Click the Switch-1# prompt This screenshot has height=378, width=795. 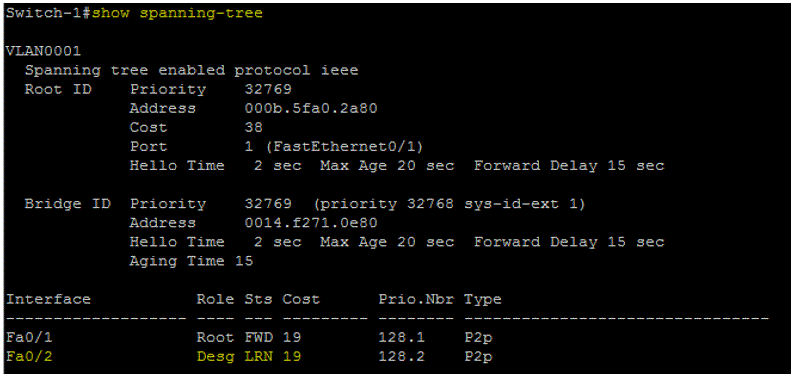48,13
